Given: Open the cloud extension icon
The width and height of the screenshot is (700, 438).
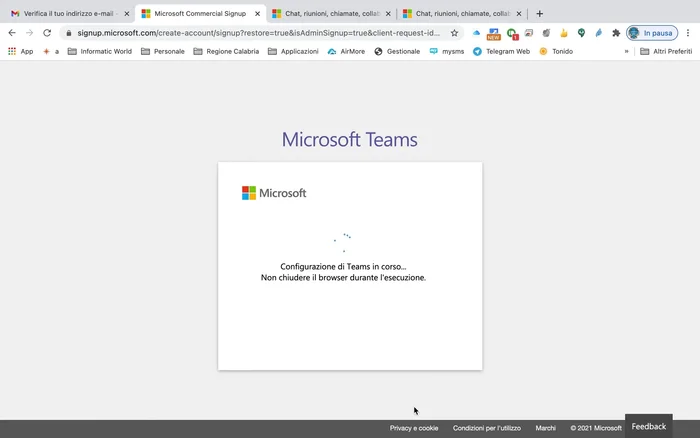Looking at the screenshot, I should point(476,33).
